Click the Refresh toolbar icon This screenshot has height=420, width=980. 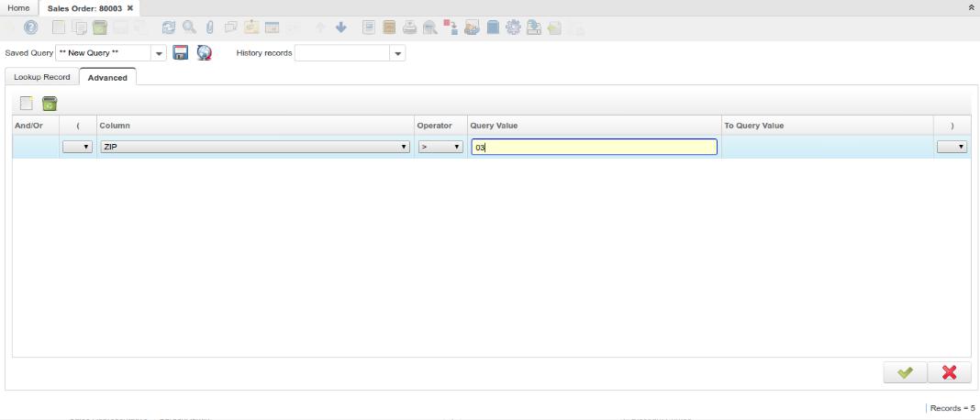(168, 28)
